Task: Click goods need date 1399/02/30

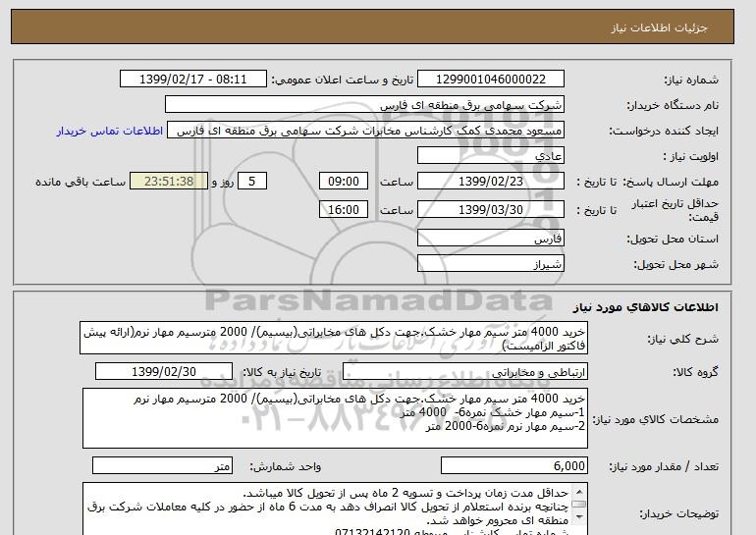Action: tap(164, 372)
